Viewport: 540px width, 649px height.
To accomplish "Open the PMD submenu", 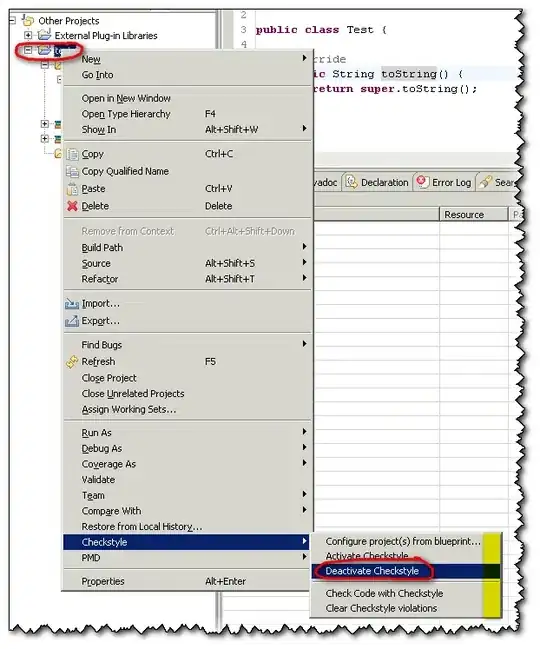I will (x=187, y=558).
